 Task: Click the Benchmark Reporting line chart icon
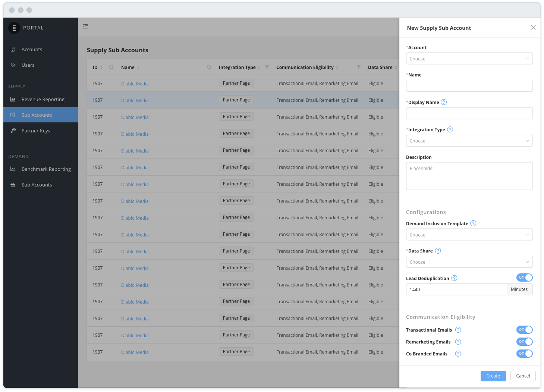tap(13, 169)
